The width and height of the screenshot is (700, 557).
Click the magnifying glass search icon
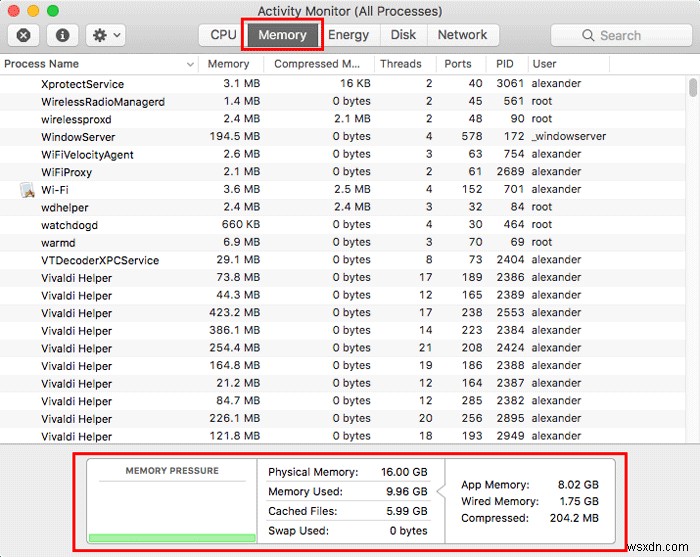tap(588, 35)
